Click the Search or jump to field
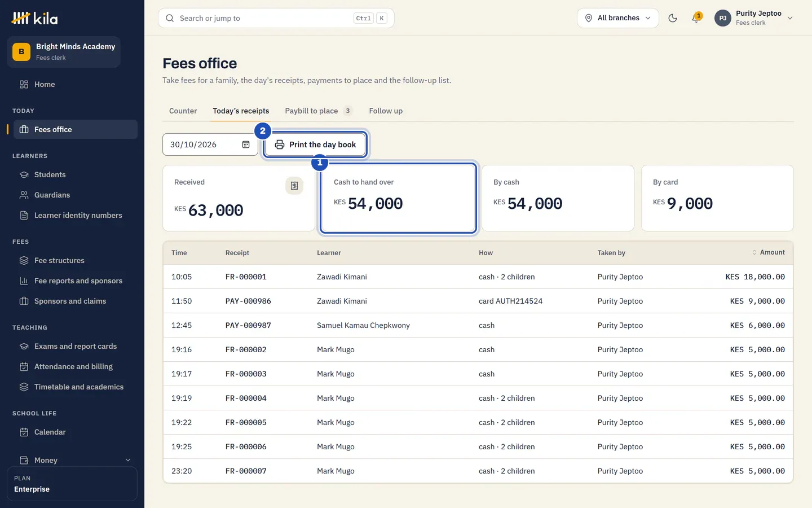The height and width of the screenshot is (508, 812). point(276,18)
